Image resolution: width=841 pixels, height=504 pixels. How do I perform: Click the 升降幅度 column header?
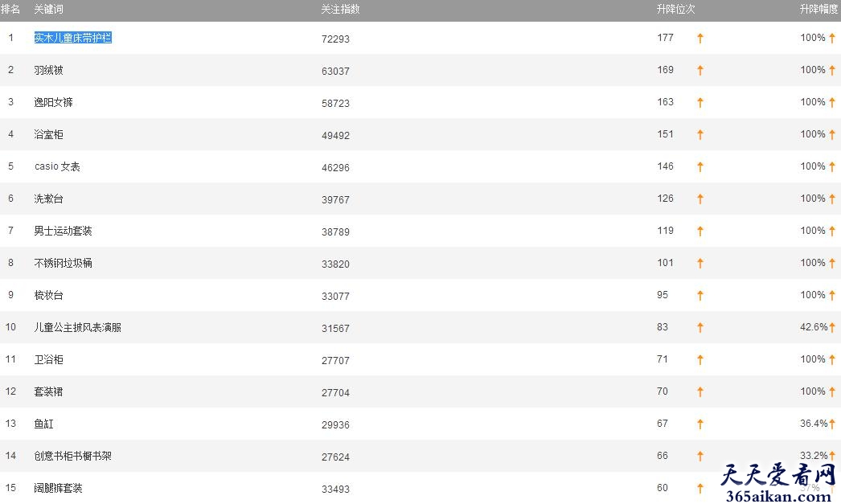(x=818, y=9)
